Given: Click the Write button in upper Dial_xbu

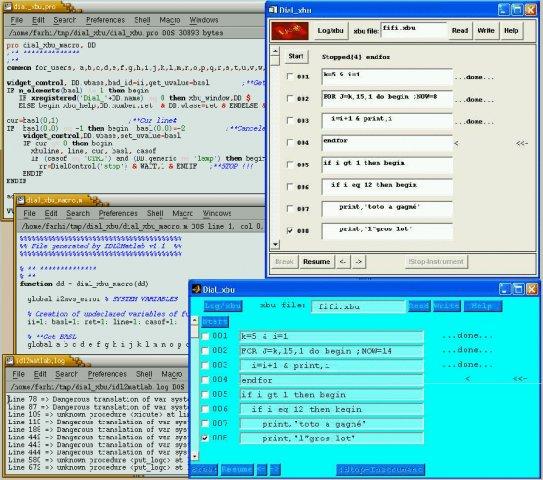Looking at the screenshot, I should tap(486, 31).
